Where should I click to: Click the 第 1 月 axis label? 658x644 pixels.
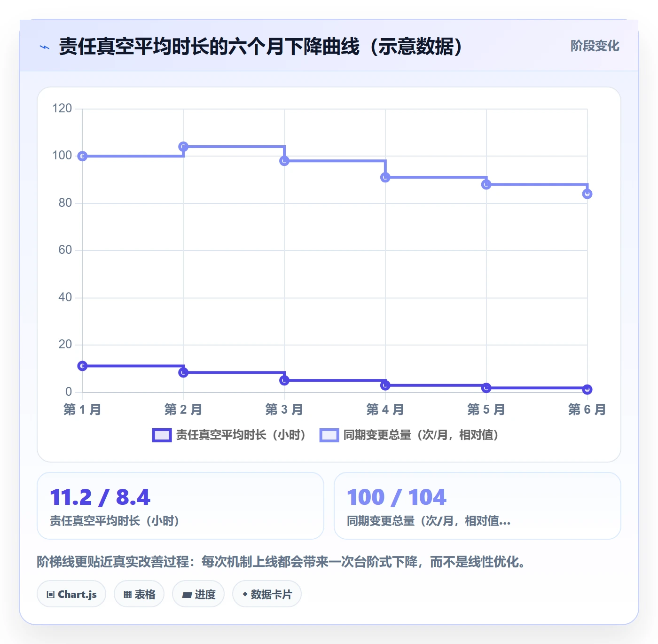(82, 410)
